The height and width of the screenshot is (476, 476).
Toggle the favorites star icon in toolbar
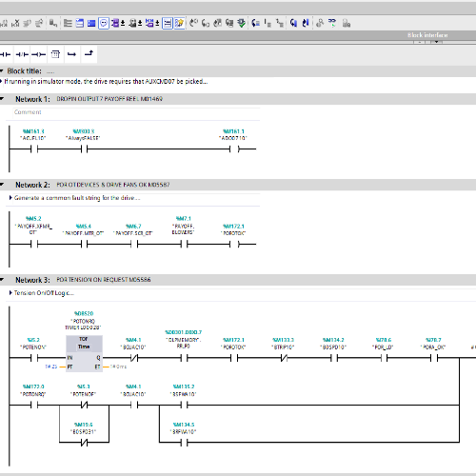[x=179, y=23]
